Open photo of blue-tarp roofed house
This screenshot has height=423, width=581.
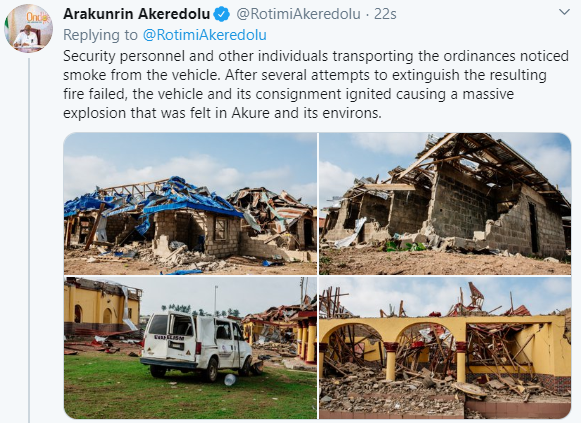coord(190,204)
